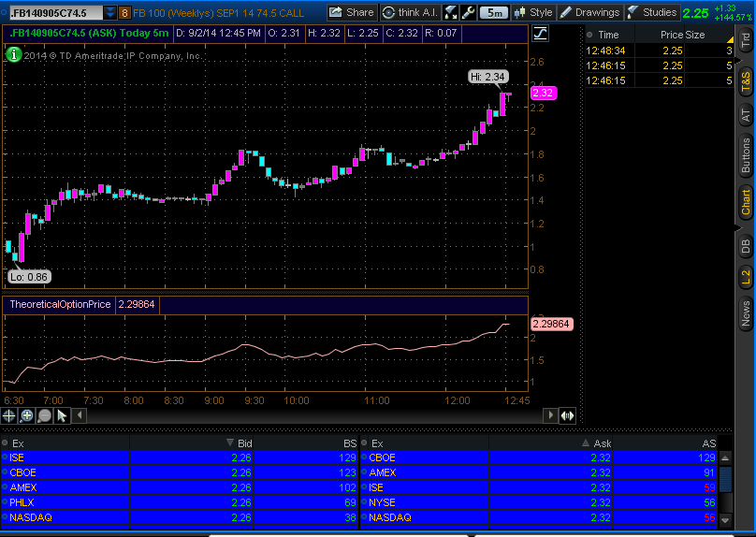Select the PHLX bid row
The image size is (756, 537).
(x=180, y=502)
